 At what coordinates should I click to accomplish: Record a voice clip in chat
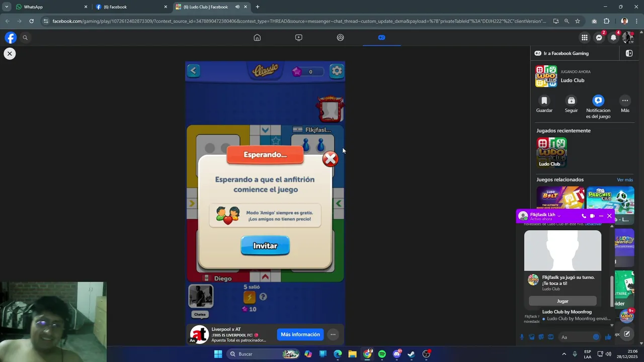(x=522, y=337)
